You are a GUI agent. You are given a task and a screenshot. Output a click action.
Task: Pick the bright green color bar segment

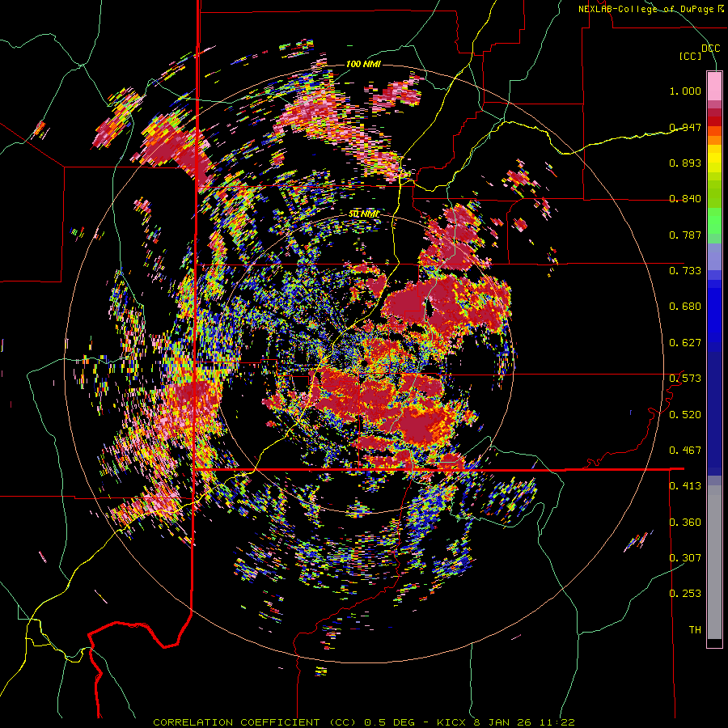point(714,221)
